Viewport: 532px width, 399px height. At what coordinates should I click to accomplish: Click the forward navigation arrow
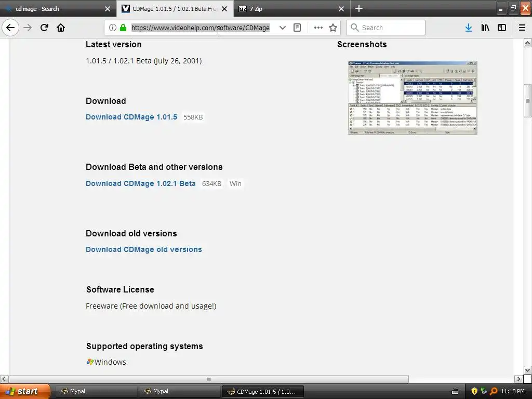(28, 28)
